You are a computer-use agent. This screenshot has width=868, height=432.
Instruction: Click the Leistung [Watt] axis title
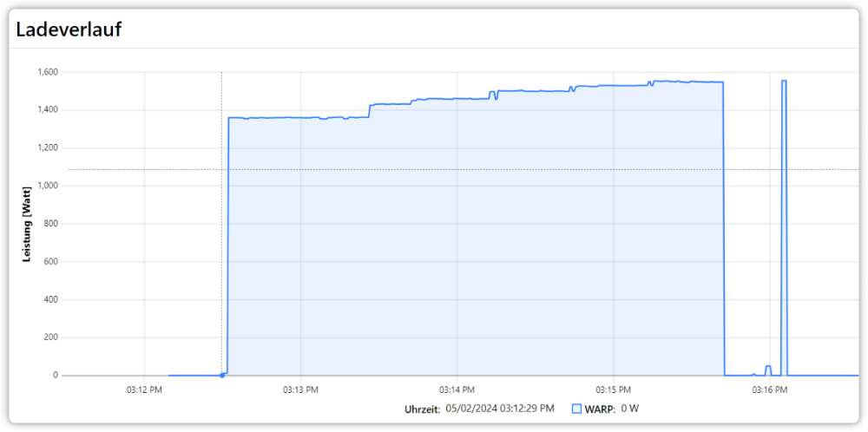28,224
